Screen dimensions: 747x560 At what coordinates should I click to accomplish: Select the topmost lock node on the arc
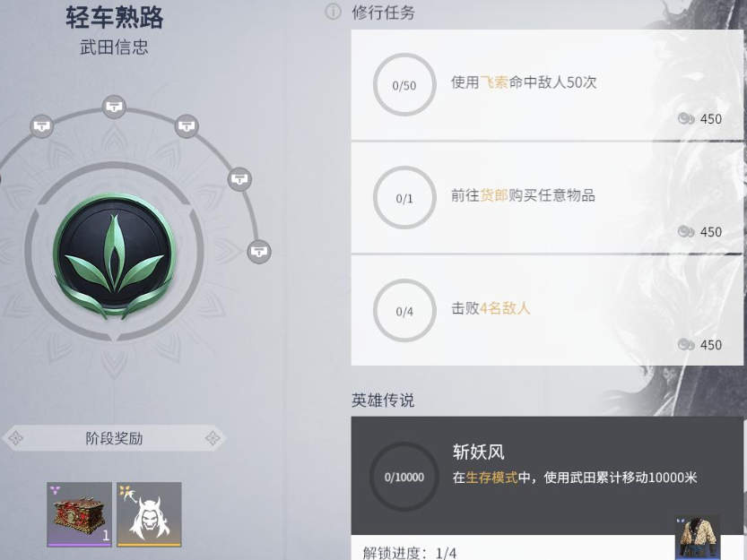pyautogui.click(x=114, y=107)
